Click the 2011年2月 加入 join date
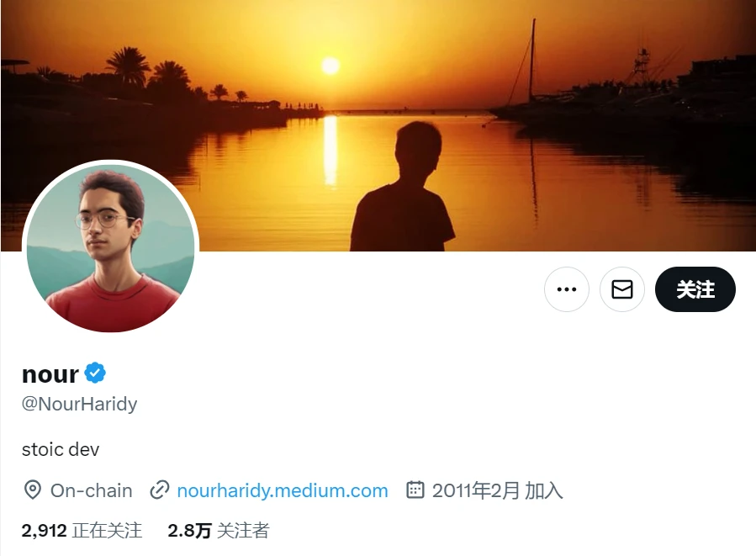The width and height of the screenshot is (756, 556). point(497,490)
